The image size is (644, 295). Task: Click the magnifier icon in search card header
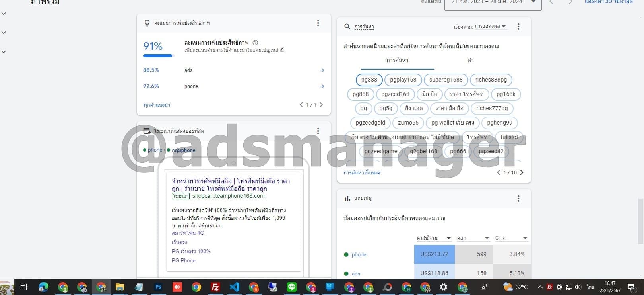[x=347, y=27]
